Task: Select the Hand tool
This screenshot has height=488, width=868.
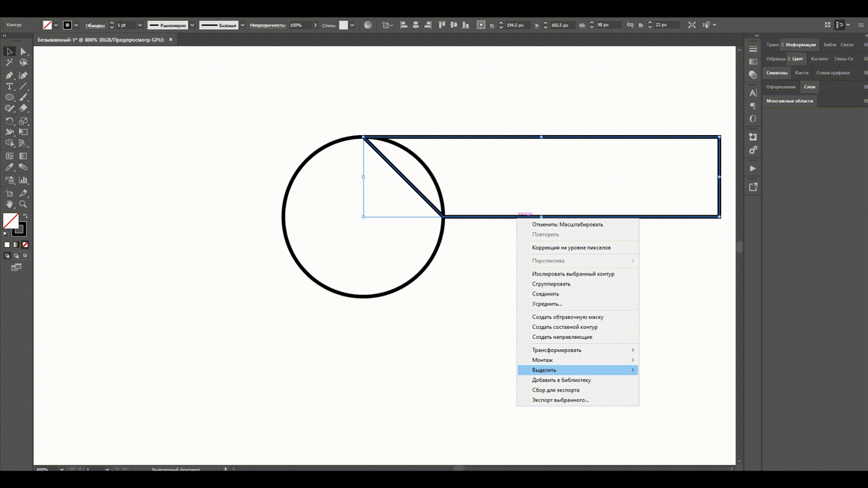Action: [9, 205]
